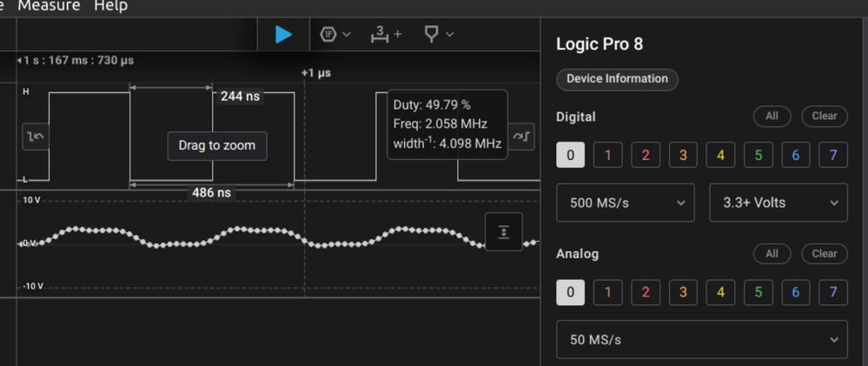The height and width of the screenshot is (366, 868).
Task: Open the 1F analyzer dropdown
Action: click(x=335, y=34)
